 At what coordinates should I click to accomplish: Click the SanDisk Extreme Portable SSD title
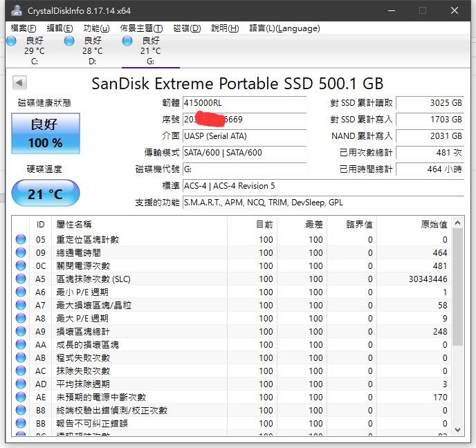(237, 84)
